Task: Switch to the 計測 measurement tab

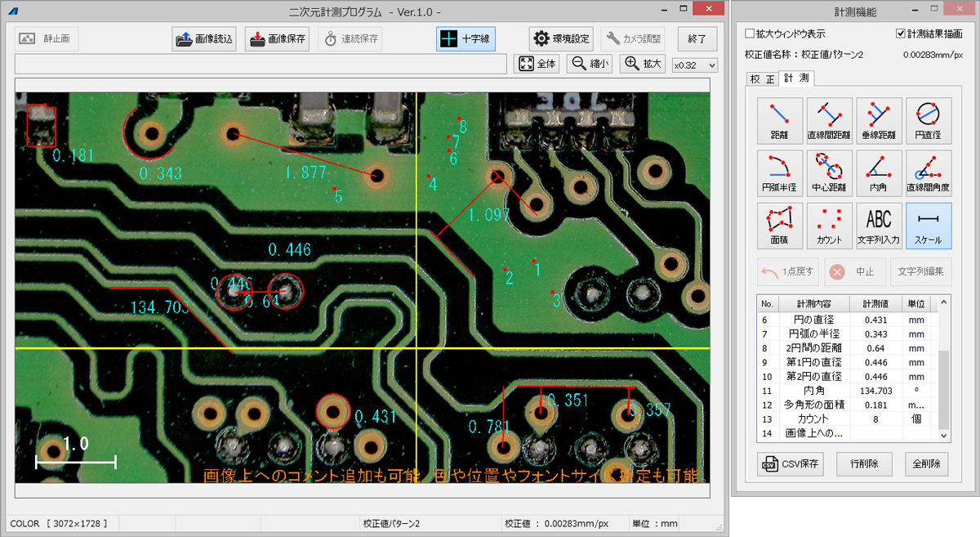Action: tap(795, 78)
